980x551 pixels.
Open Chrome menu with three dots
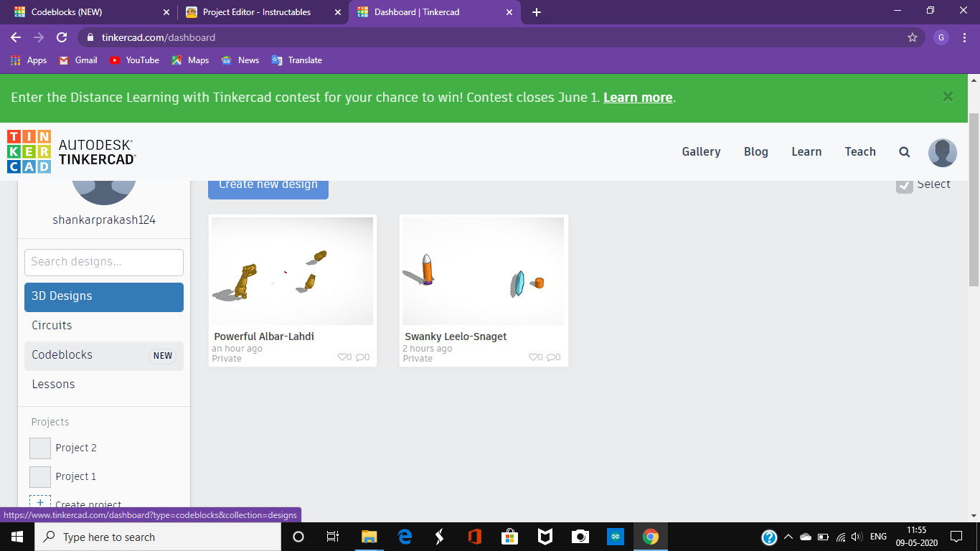click(965, 37)
